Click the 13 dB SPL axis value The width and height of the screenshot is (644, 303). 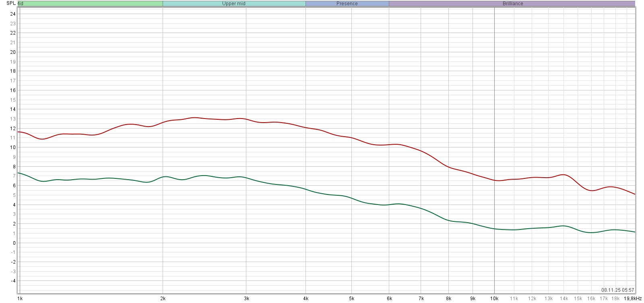[x=13, y=119]
